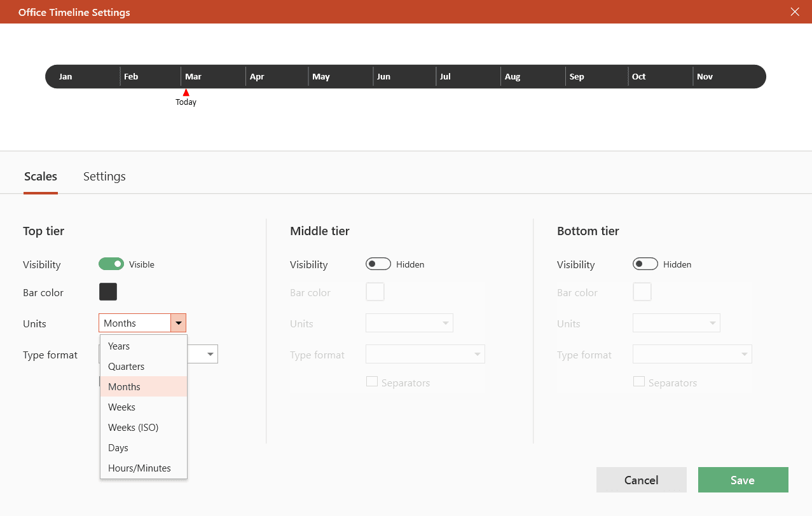Click Feb on the timeline preview

[131, 76]
